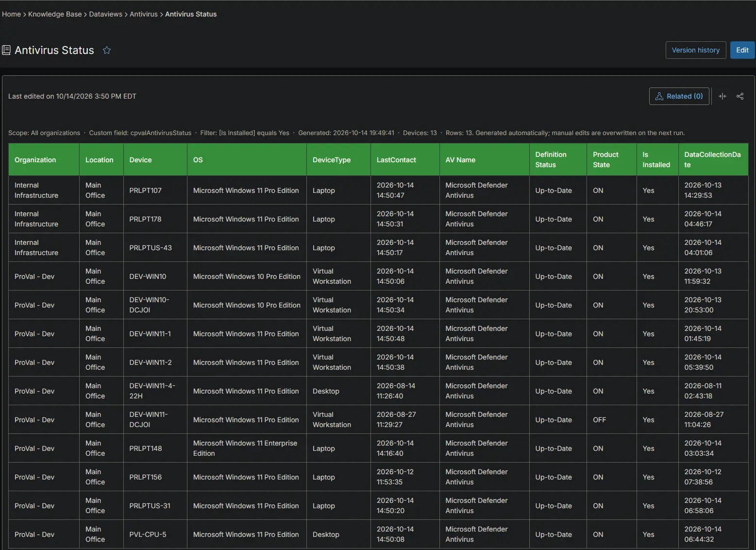Select last contact 2026-08-14 11:26:40
This screenshot has width=756, height=550.
(405, 391)
